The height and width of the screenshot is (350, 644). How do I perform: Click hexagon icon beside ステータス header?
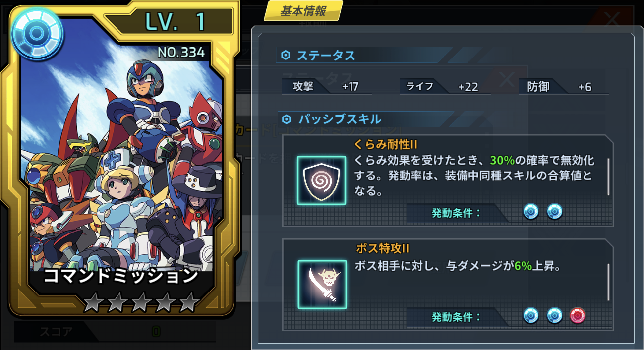tap(285, 56)
